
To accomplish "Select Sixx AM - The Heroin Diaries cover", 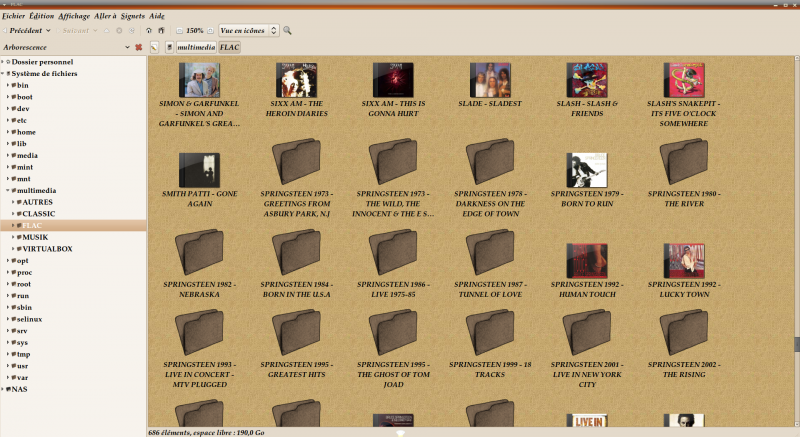I will [x=296, y=80].
